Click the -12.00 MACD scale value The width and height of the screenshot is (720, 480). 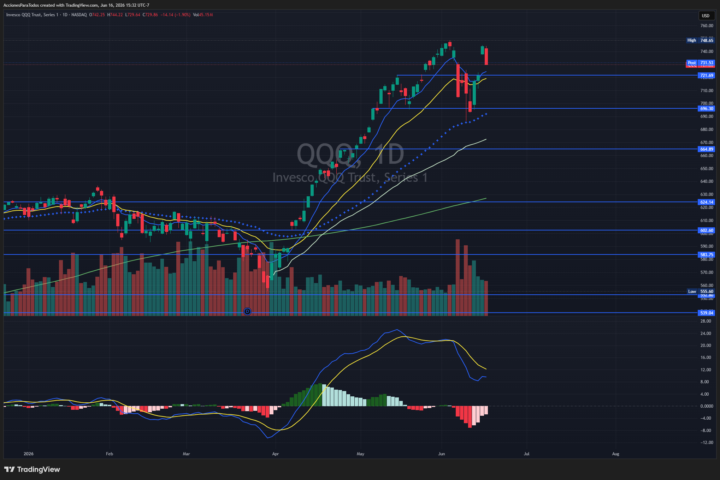point(706,442)
